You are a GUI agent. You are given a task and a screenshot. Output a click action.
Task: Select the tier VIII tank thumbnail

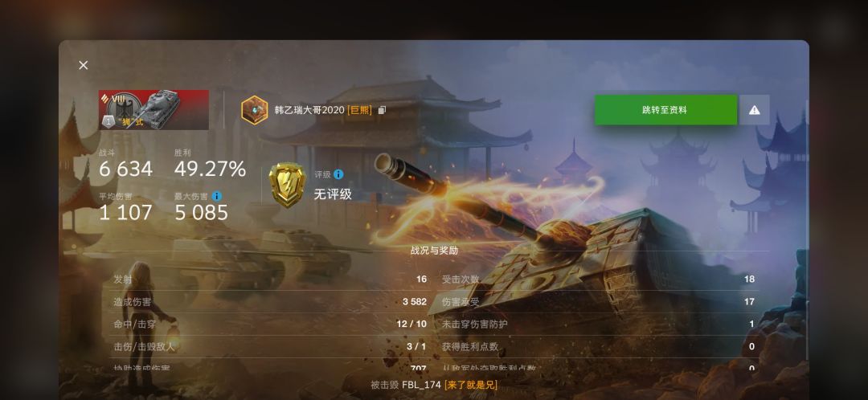154,109
